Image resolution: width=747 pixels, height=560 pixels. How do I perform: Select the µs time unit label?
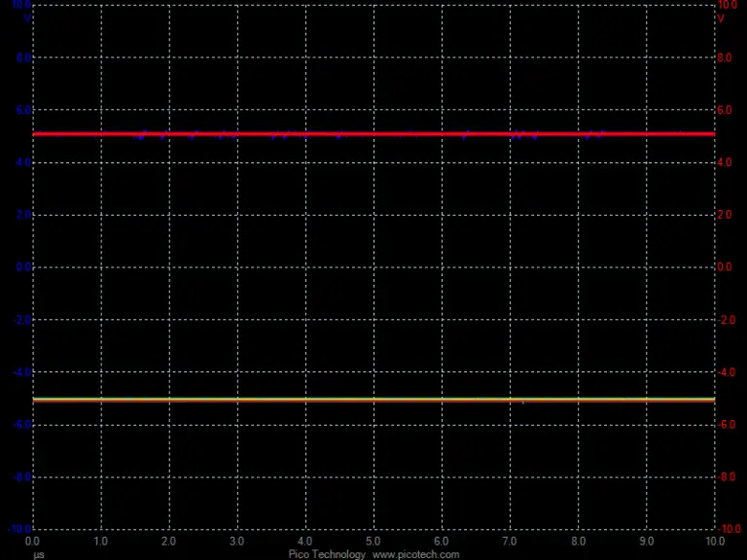[x=39, y=555]
